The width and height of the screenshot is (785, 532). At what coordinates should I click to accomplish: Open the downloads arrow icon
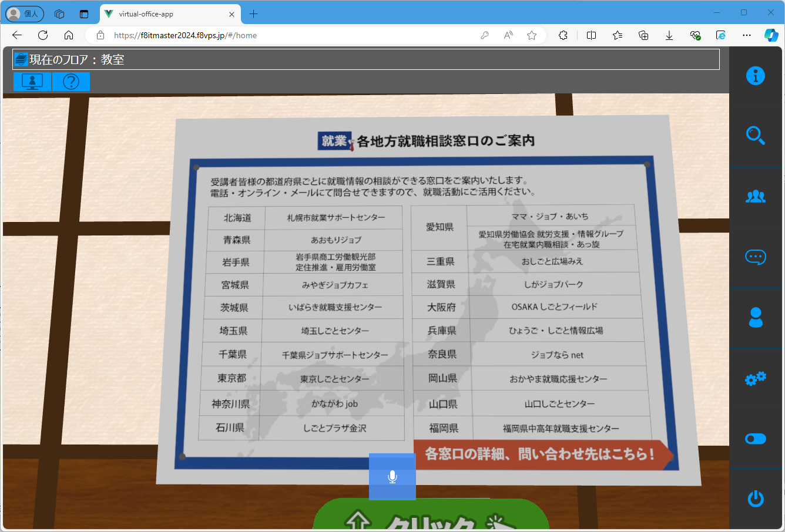(669, 35)
